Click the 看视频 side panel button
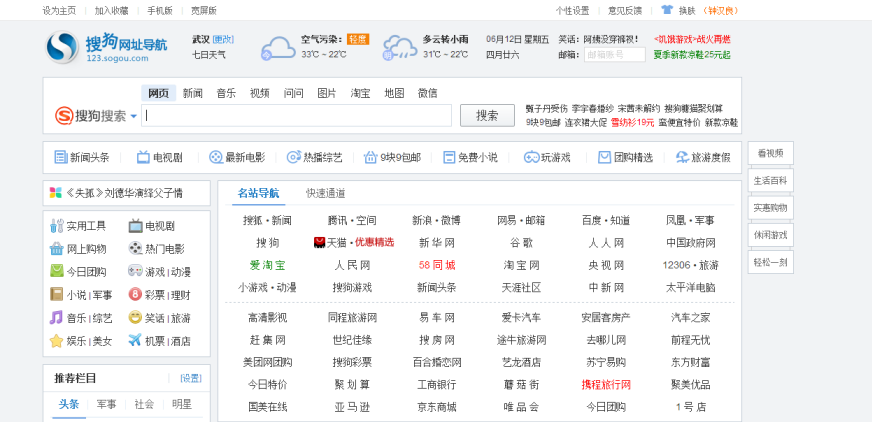This screenshot has height=422, width=872. 770,153
